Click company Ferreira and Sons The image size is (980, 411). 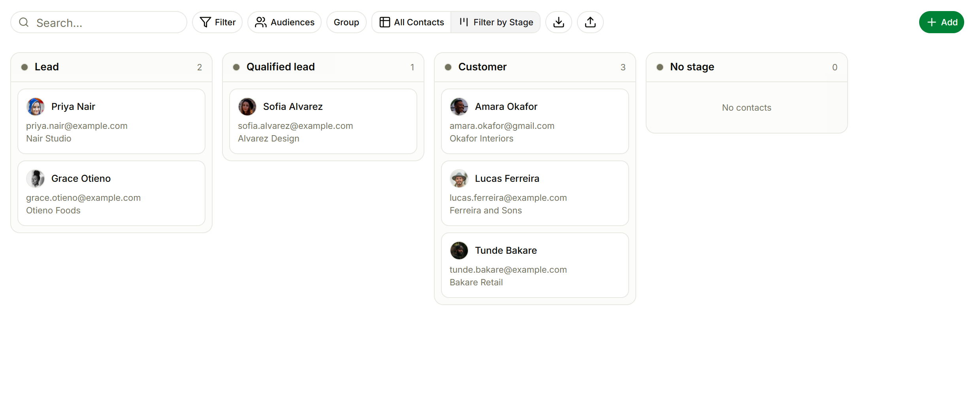tap(486, 211)
